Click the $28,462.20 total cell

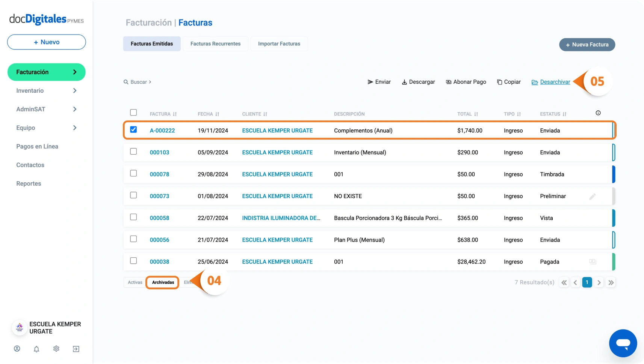click(471, 262)
